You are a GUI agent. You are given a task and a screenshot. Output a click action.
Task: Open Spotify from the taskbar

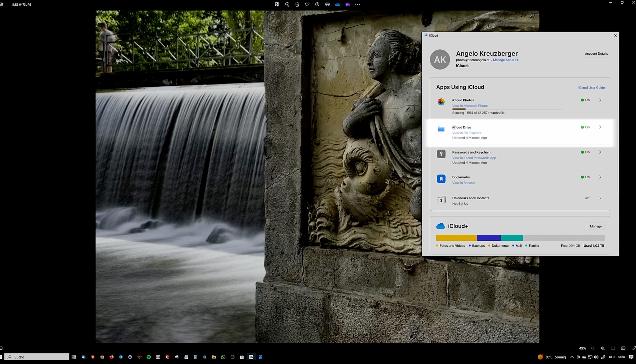point(149,357)
